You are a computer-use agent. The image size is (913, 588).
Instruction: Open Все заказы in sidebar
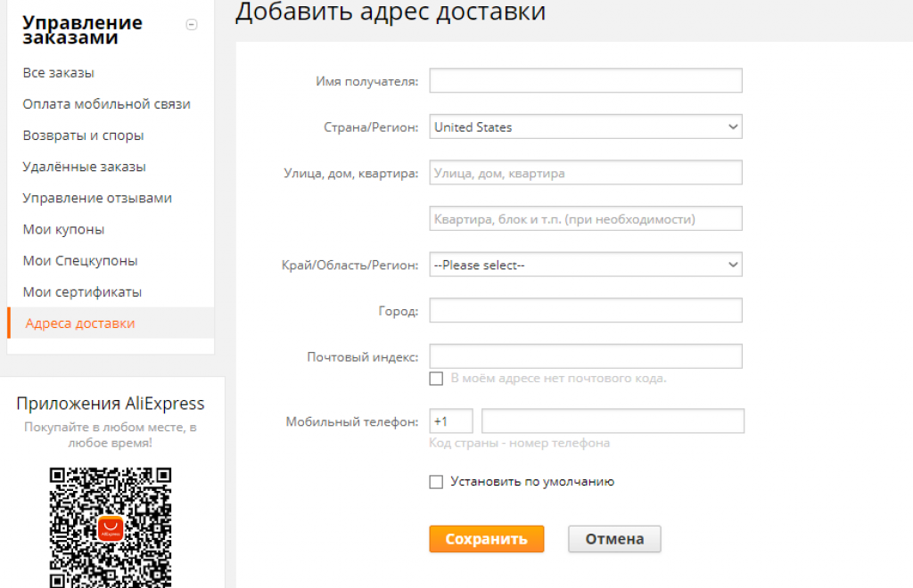(x=58, y=73)
